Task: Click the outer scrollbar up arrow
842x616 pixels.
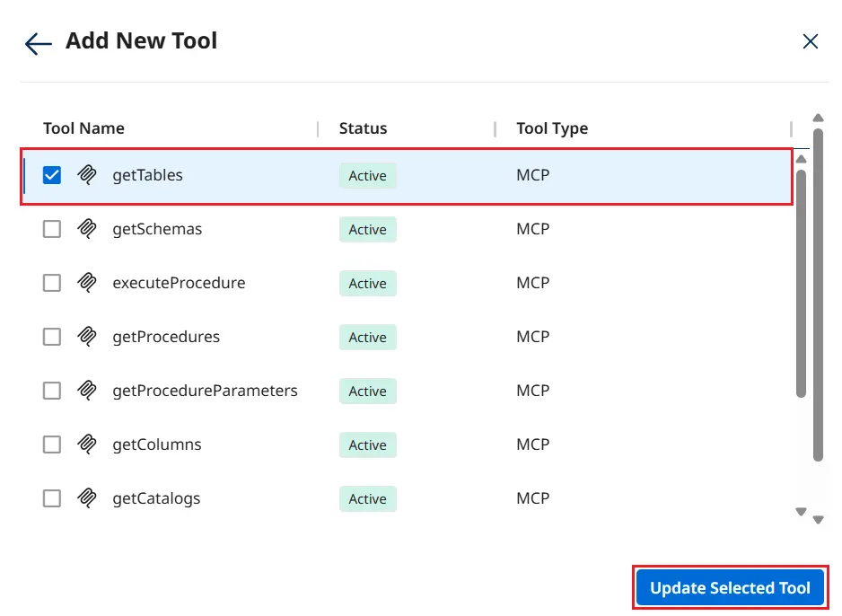Action: tap(818, 118)
